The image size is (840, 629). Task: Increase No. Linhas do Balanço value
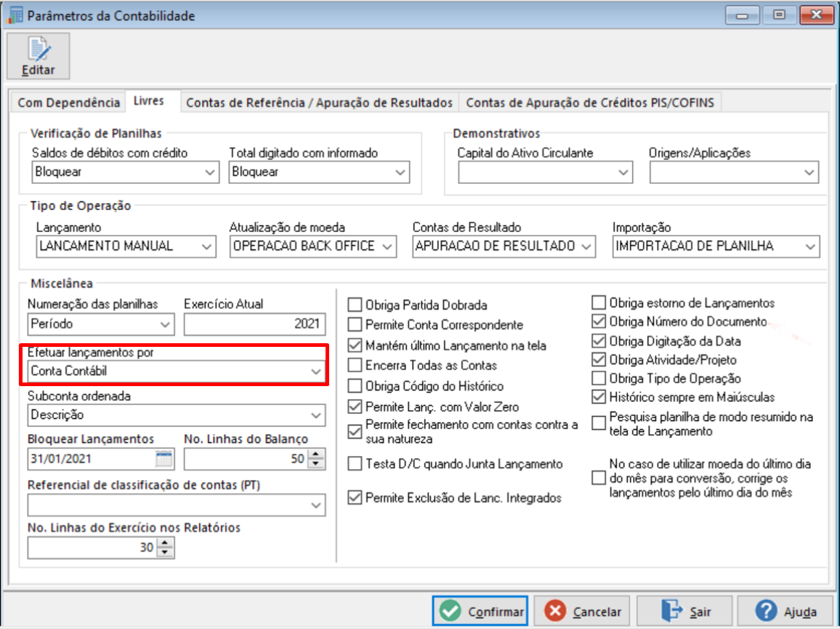tap(316, 454)
